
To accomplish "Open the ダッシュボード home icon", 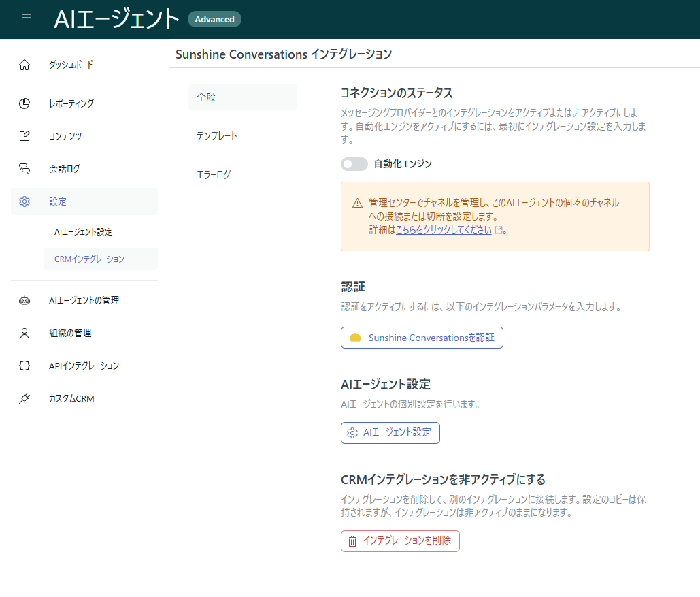I will (x=24, y=65).
